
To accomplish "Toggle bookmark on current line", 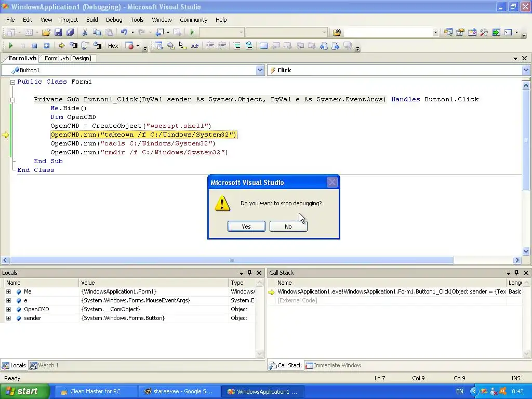I will pos(263,46).
